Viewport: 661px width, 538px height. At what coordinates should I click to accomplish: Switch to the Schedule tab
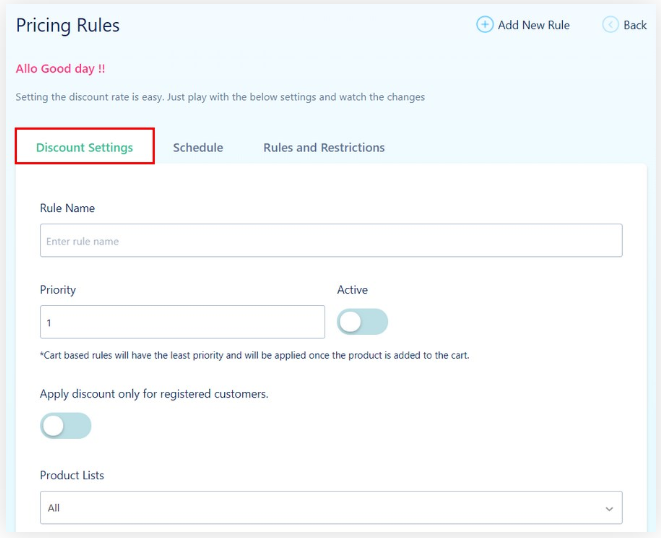coord(198,147)
